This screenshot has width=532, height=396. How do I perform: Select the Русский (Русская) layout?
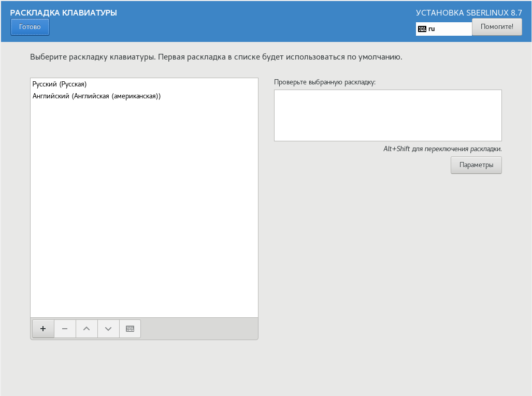pyautogui.click(x=60, y=84)
